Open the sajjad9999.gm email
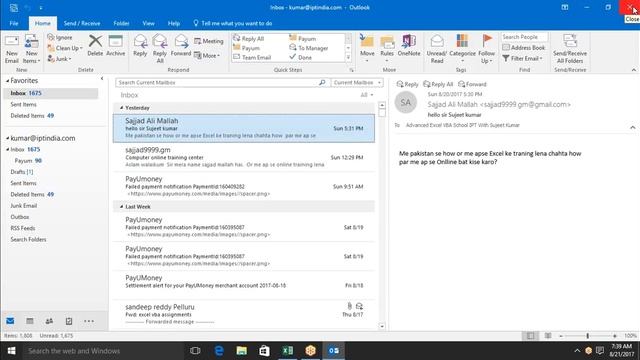The height and width of the screenshot is (360, 640). pos(244,157)
